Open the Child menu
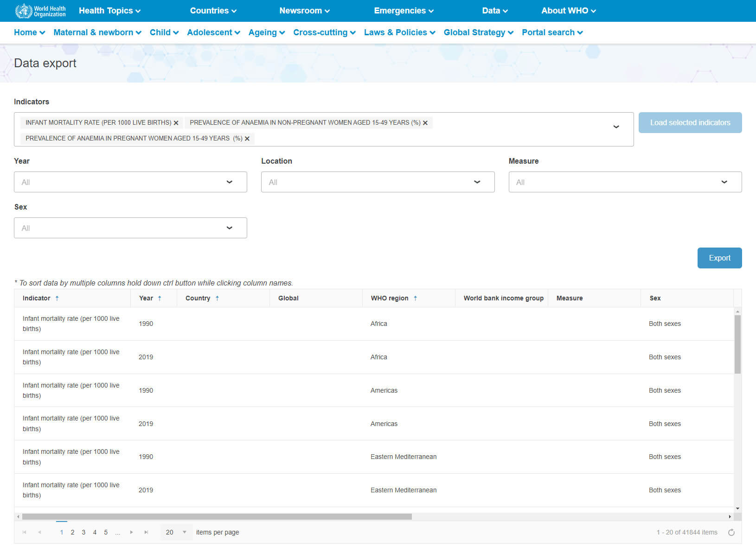 164,32
